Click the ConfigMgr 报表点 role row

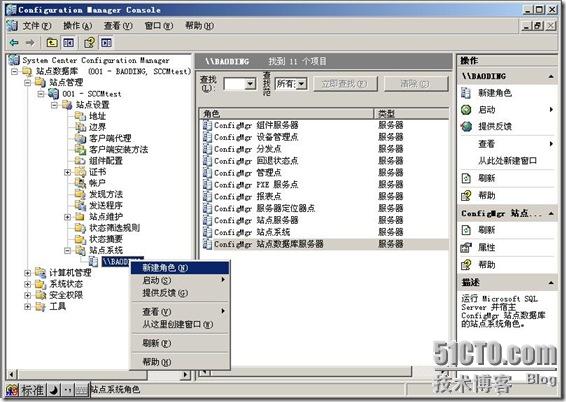point(324,197)
